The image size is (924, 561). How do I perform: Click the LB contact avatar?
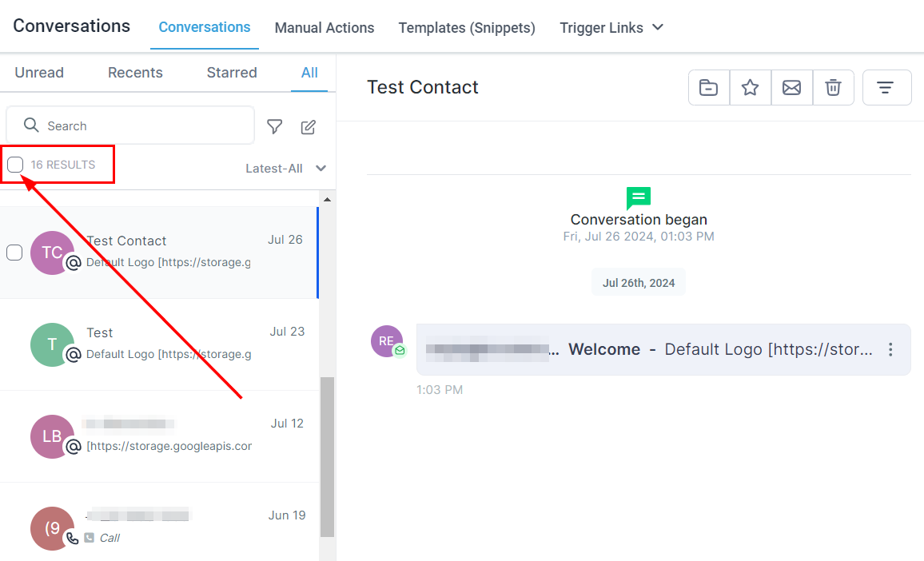52,436
